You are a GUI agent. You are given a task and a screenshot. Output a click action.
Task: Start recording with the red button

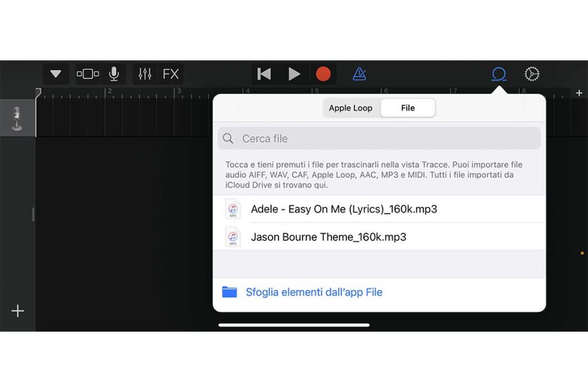point(323,74)
